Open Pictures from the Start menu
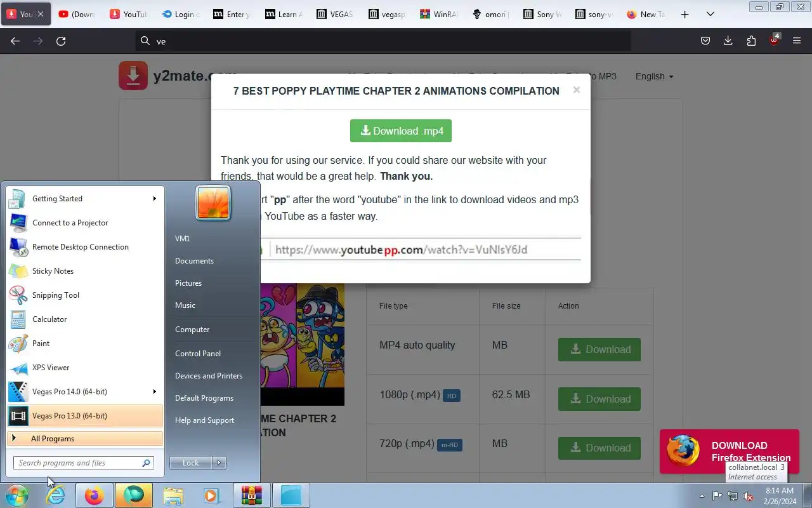 tap(188, 283)
